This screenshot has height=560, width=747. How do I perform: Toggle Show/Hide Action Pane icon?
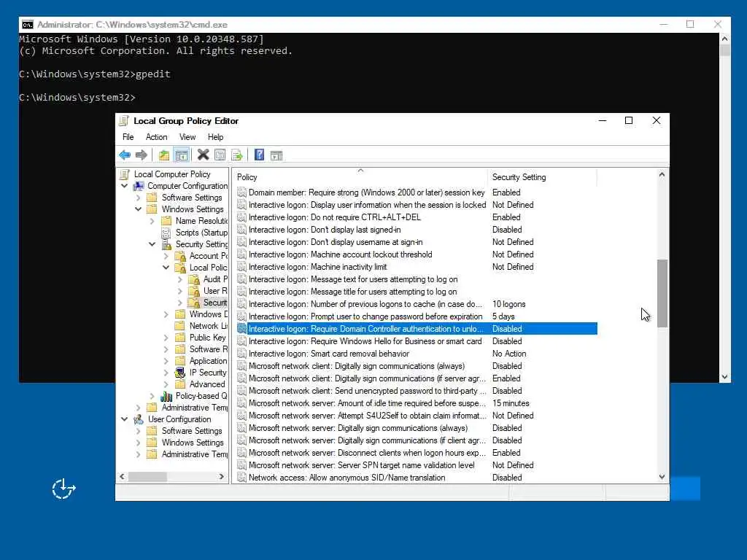276,155
